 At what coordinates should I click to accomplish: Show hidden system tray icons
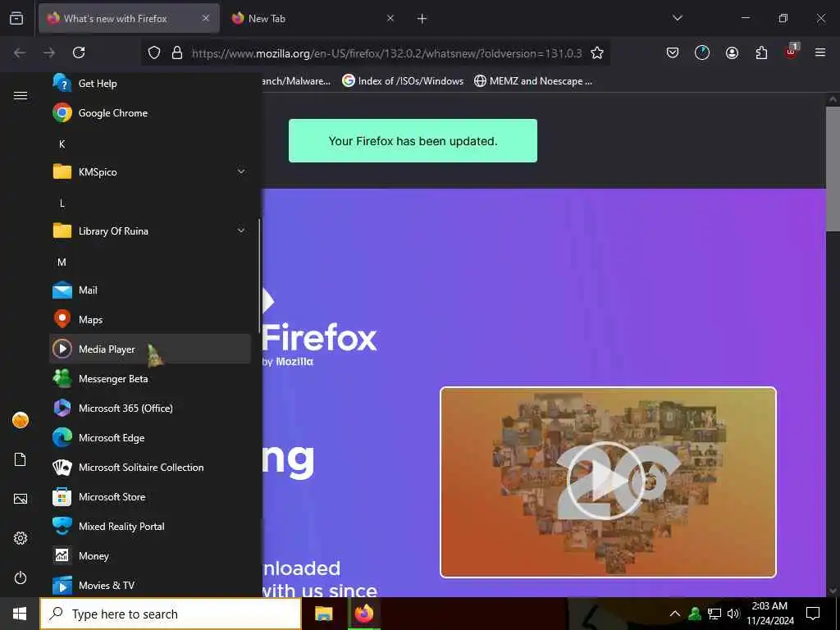[x=675, y=614]
